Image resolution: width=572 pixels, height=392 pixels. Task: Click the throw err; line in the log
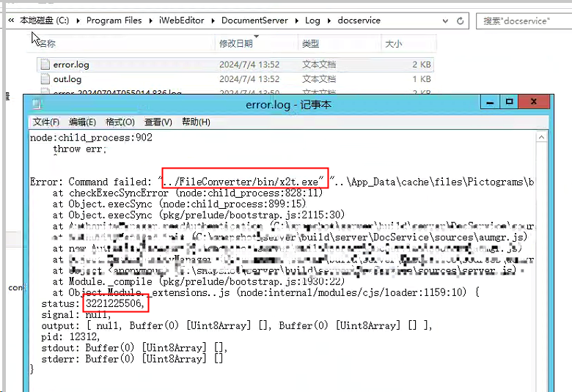[x=80, y=149]
